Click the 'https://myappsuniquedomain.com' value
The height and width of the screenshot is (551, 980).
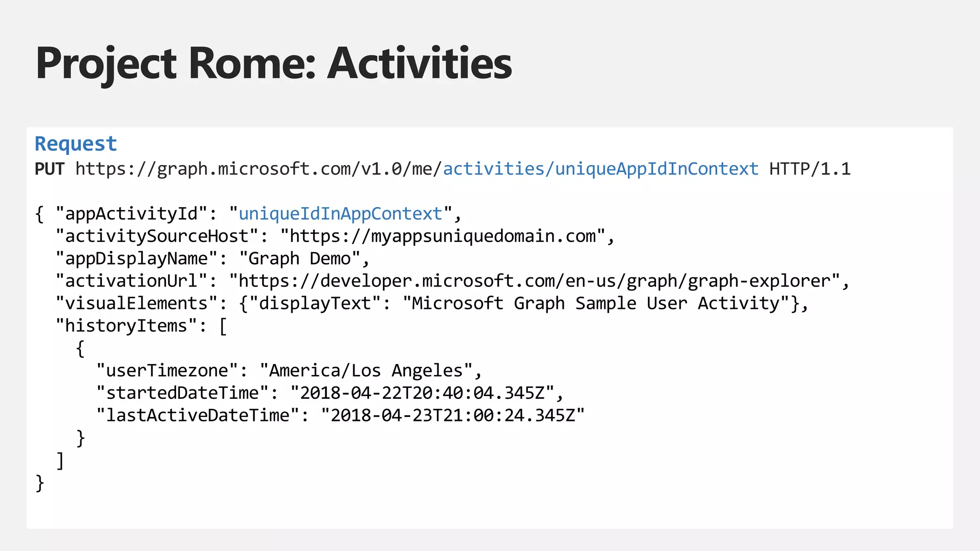[443, 236]
